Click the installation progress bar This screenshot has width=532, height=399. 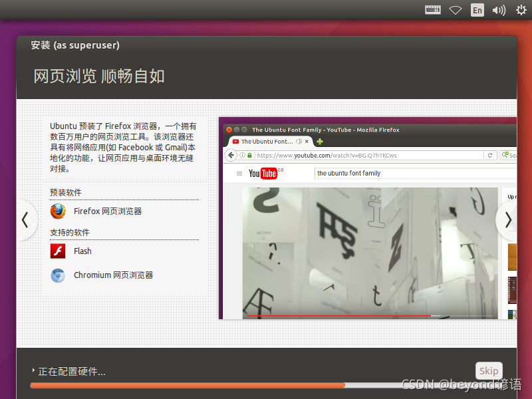pos(266,385)
